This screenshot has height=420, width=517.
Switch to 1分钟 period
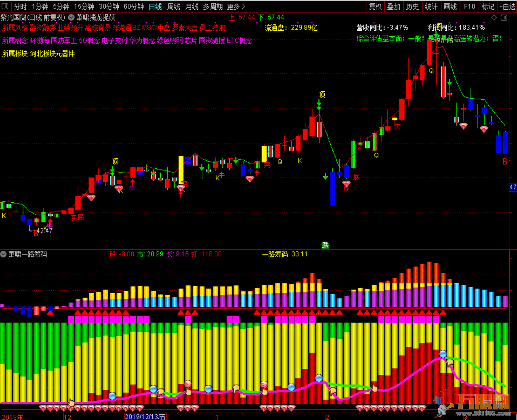pyautogui.click(x=40, y=6)
